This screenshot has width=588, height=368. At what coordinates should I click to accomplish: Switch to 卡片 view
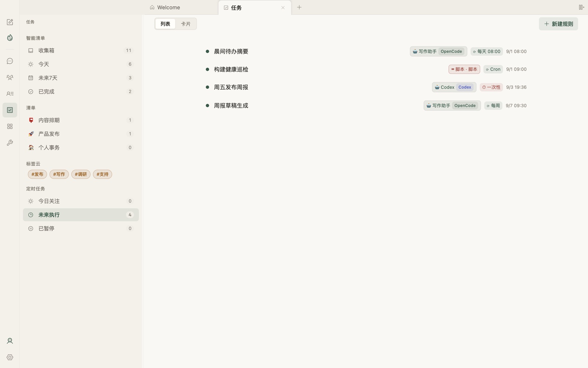(x=186, y=24)
